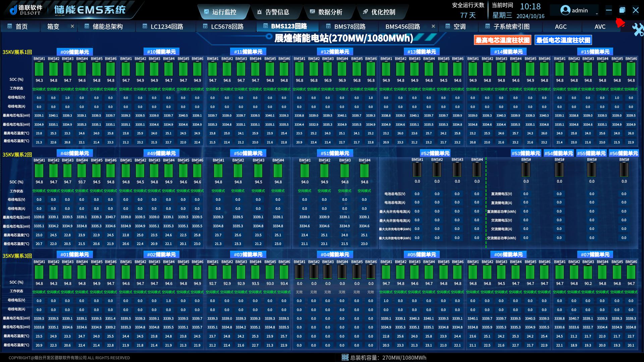Click the DLSOFT company logo

(26, 10)
